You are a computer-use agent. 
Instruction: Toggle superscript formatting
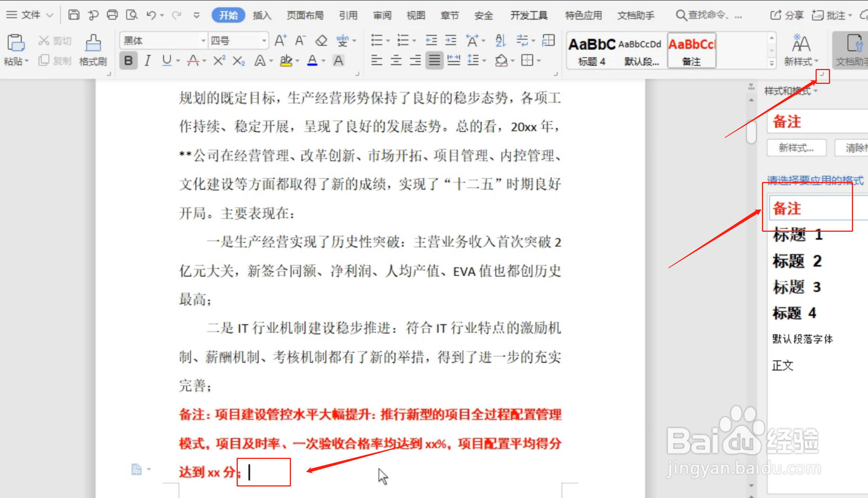tap(218, 60)
